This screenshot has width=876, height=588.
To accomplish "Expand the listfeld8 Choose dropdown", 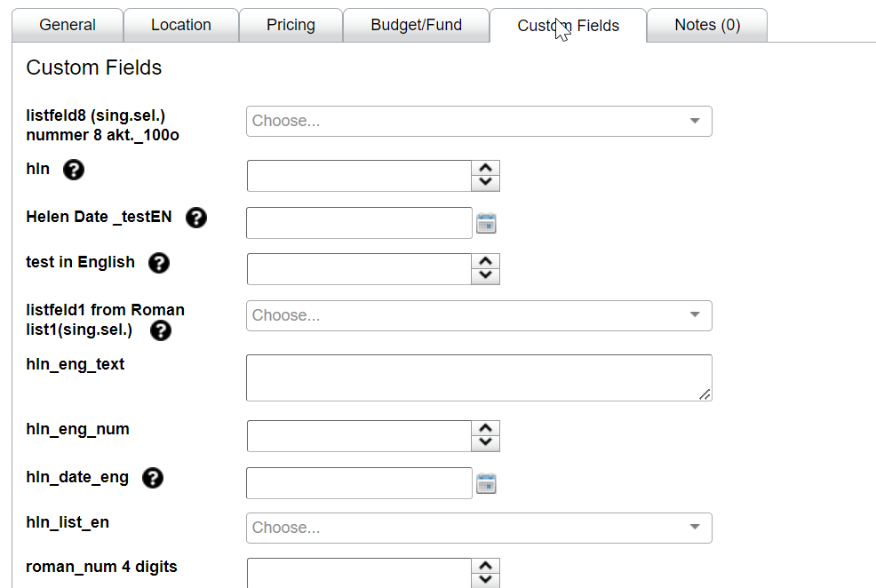I will [479, 122].
